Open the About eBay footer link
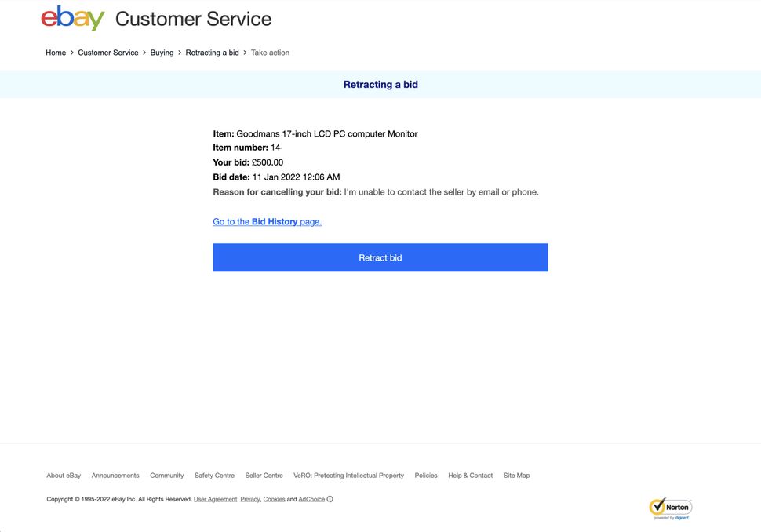 point(63,475)
